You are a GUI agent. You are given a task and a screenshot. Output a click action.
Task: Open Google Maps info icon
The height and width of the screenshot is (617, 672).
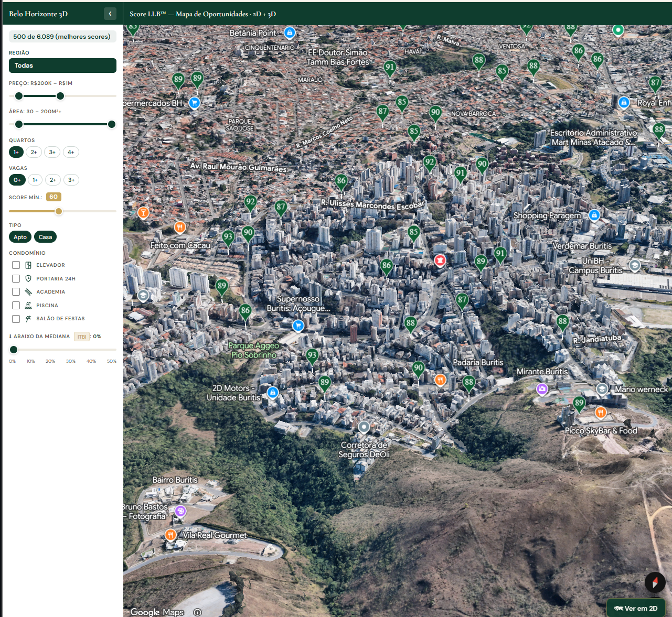(x=197, y=612)
